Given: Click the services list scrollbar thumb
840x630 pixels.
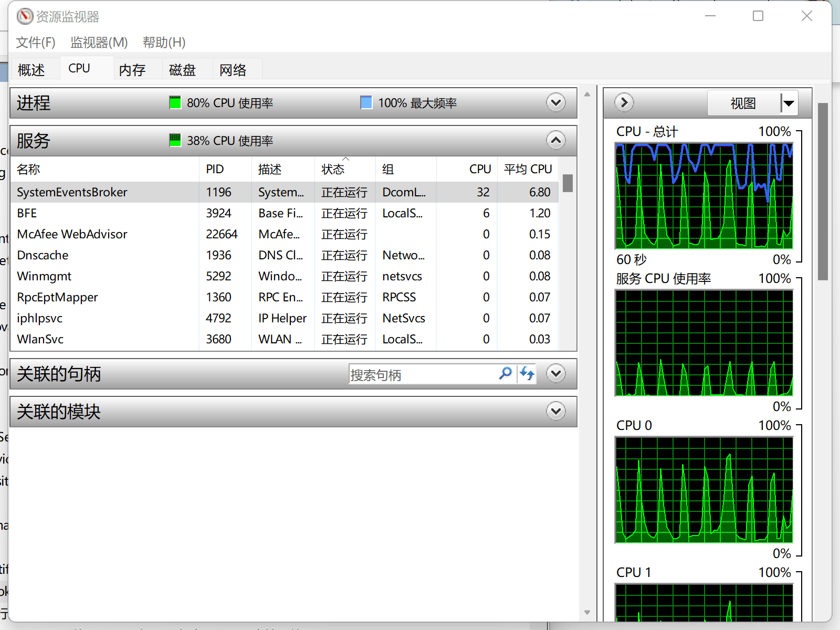Looking at the screenshot, I should [568, 183].
